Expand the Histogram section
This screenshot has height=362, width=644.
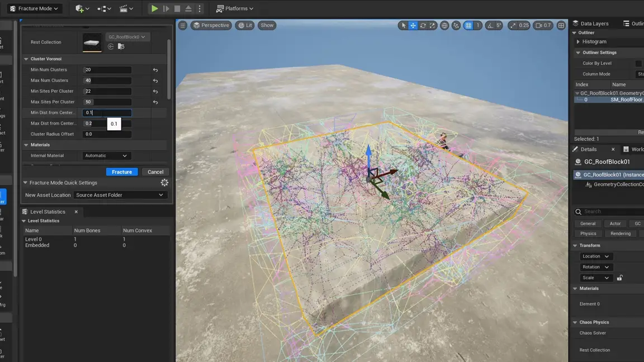coord(578,42)
